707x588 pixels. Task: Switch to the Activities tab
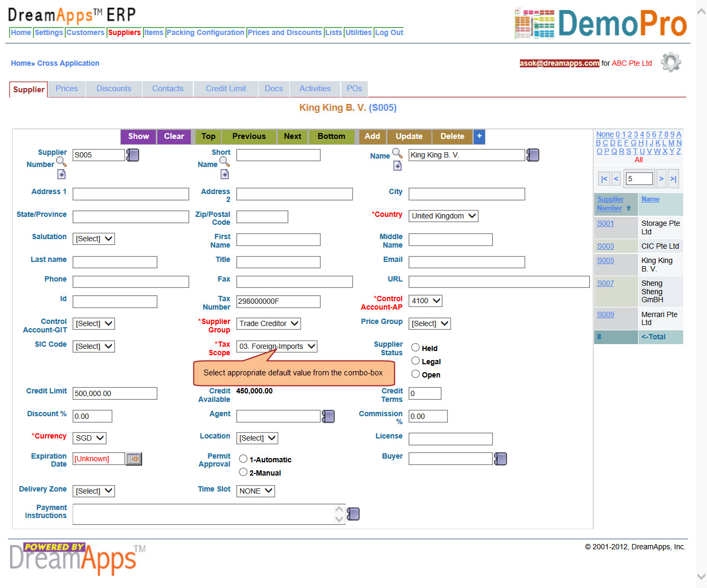coord(315,89)
